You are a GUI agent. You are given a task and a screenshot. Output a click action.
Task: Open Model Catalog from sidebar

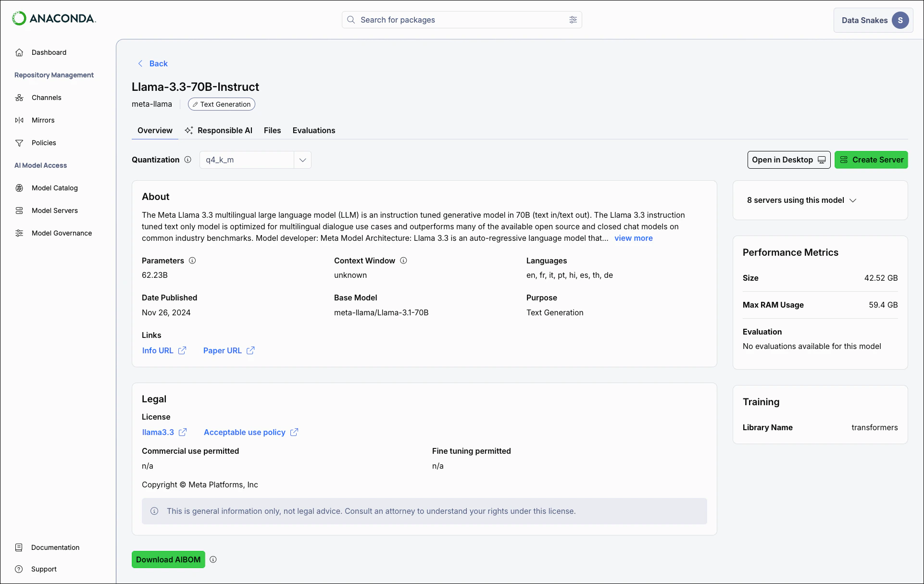54,188
